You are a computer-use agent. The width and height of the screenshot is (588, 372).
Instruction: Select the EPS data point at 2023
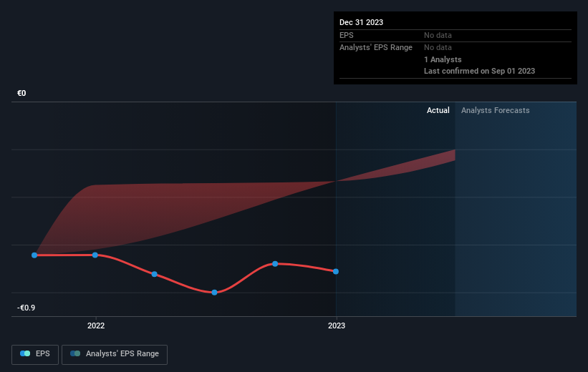(x=336, y=272)
